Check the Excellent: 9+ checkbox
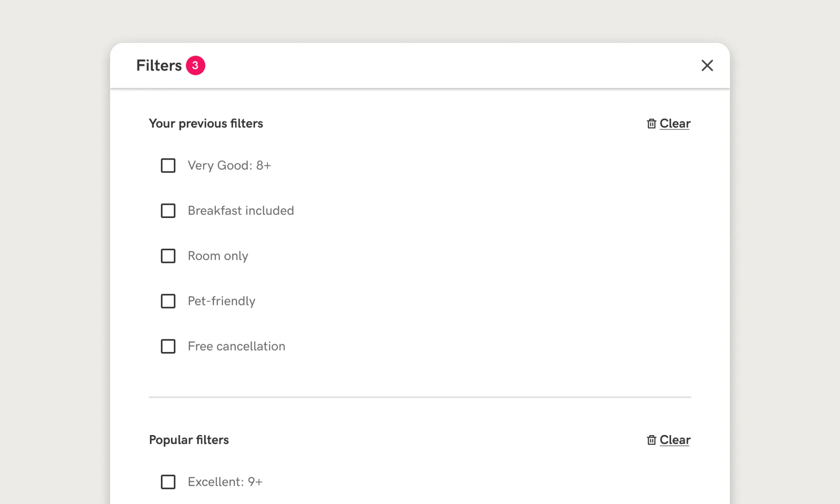This screenshot has height=504, width=840. click(168, 482)
